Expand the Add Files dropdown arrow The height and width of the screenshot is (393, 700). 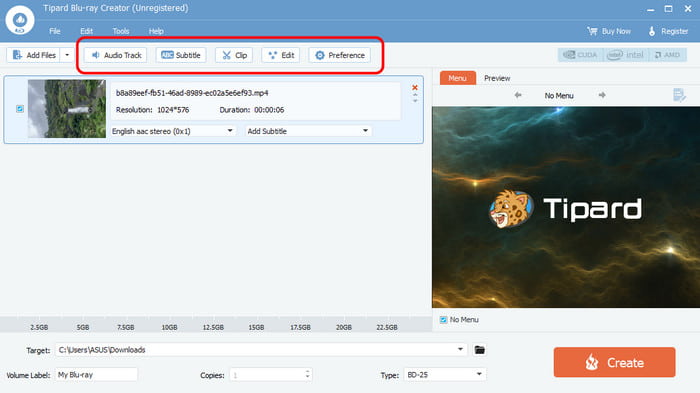pyautogui.click(x=67, y=55)
